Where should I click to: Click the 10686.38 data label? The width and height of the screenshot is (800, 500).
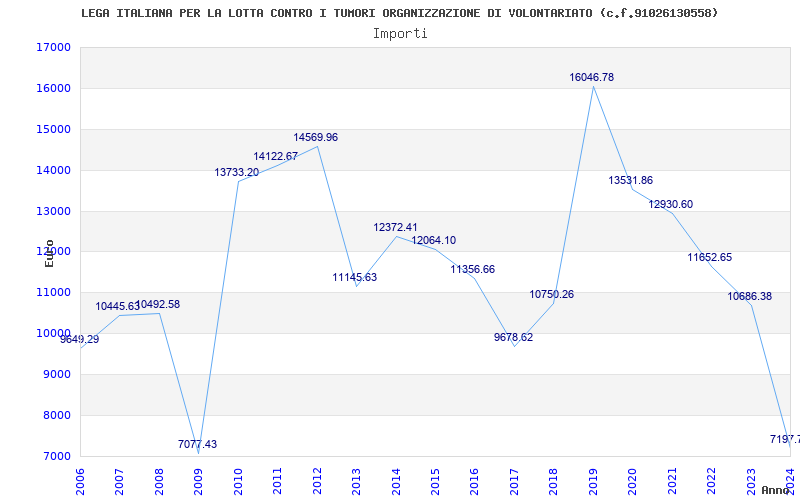tap(749, 296)
